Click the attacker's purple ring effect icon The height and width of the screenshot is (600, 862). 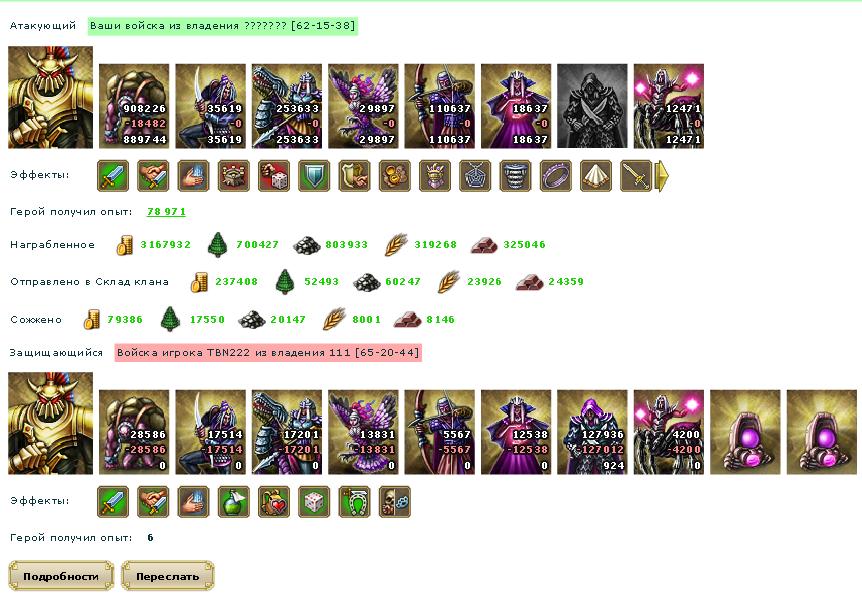pos(555,176)
